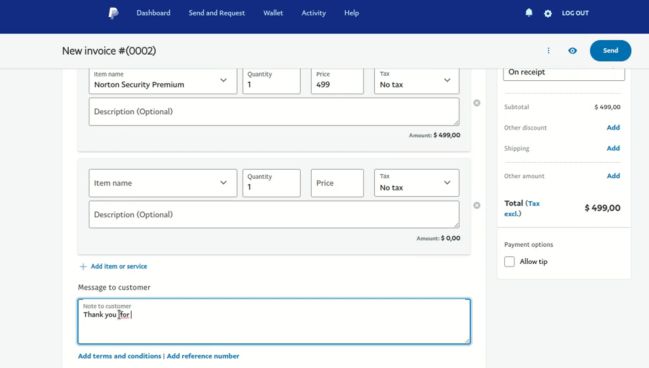Click the Price field of second item
Viewport: 649px width, 368px height.
[x=337, y=183]
